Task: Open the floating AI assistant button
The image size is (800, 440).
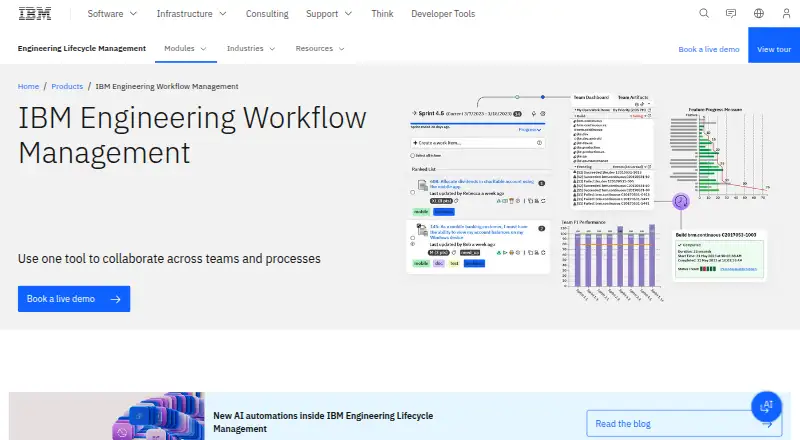Action: [x=766, y=406]
